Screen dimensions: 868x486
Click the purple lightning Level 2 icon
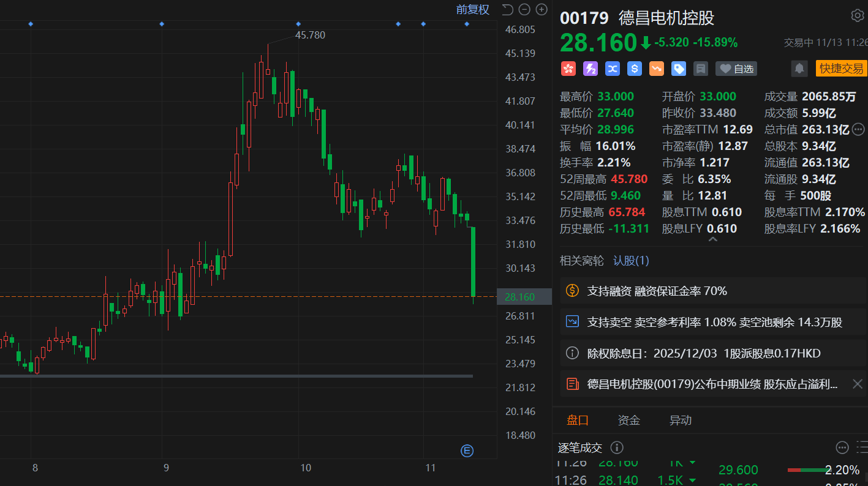pyautogui.click(x=591, y=69)
